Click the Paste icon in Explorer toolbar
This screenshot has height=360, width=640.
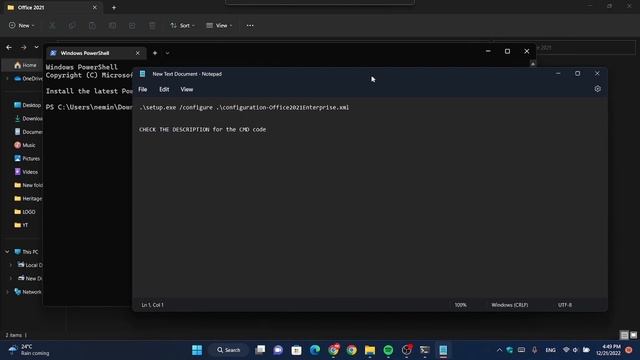[92, 26]
